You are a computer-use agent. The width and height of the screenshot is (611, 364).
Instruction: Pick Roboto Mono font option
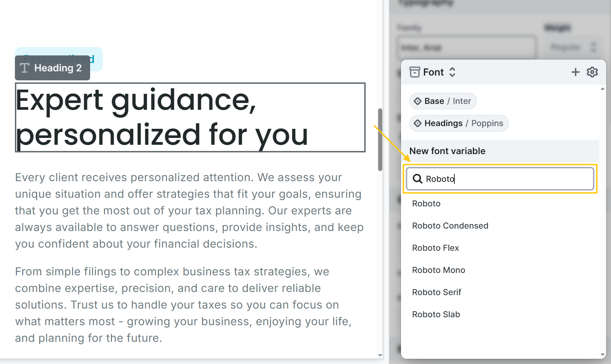pyautogui.click(x=438, y=270)
